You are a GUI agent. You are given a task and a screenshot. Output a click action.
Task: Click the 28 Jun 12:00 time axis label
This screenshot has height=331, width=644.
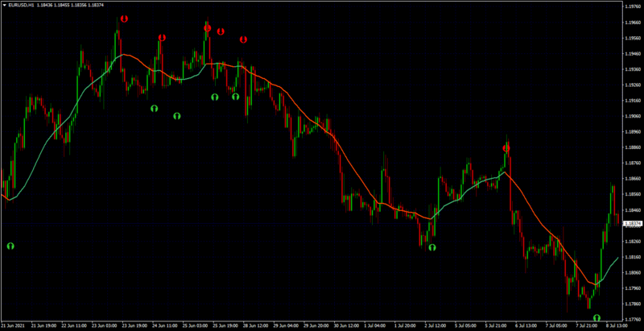(256, 326)
